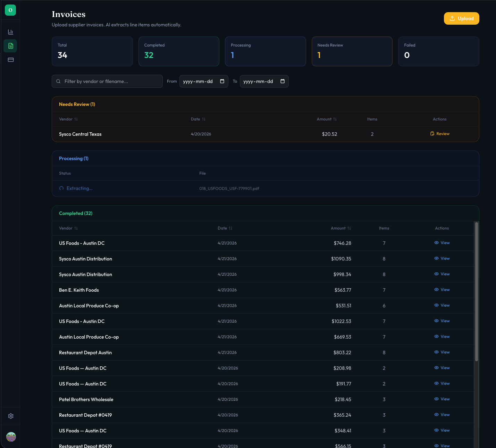View the $365.24 Restaurant Depot #0419 invoice
Image resolution: width=496 pixels, height=448 pixels.
point(442,415)
